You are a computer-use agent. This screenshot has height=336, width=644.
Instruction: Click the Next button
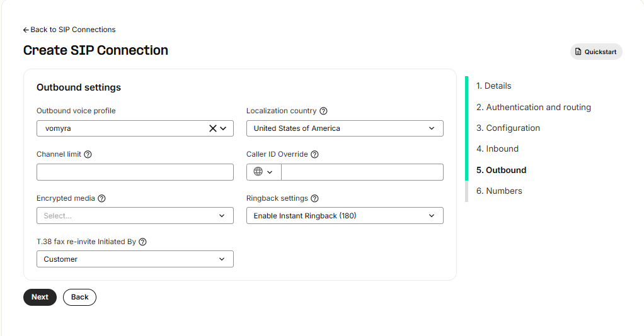(40, 297)
